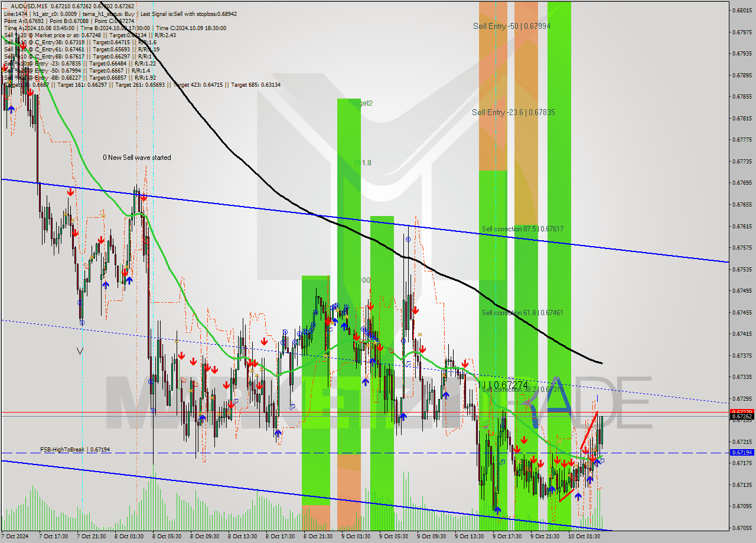This screenshot has width=756, height=543.
Task: Click the 0.67895 price axis value
Action: (742, 75)
